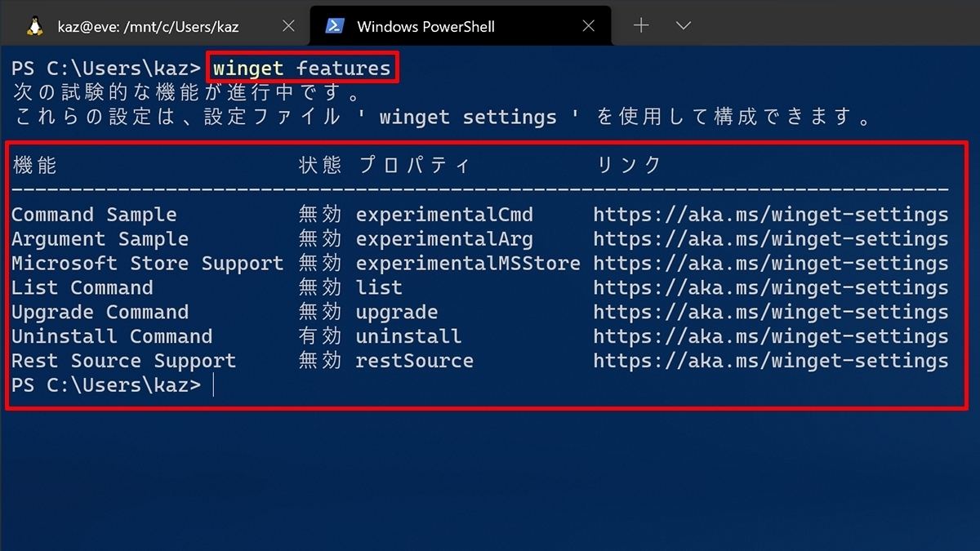This screenshot has height=551, width=980.
Task: Click the Linux penguin tab icon
Action: pos(34,26)
